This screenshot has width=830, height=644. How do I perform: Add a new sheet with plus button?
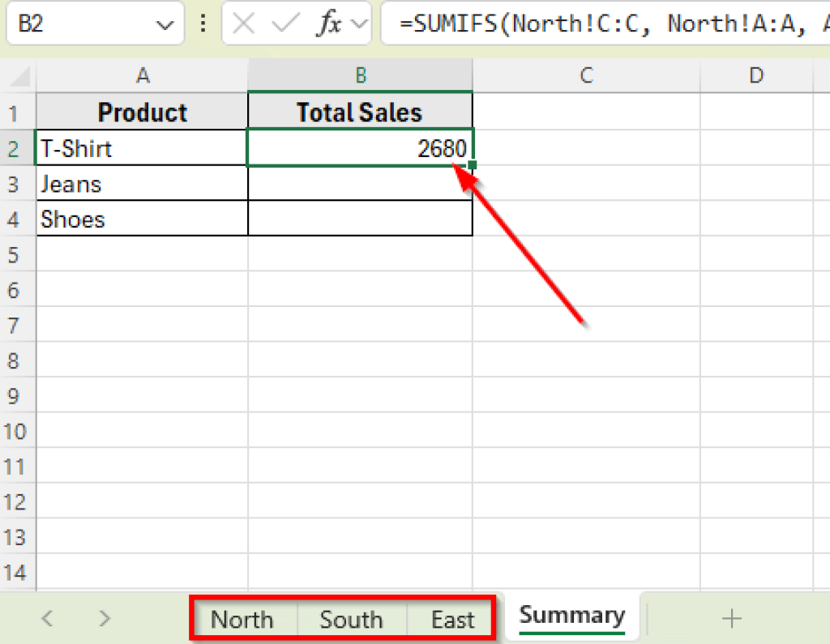pos(732,618)
